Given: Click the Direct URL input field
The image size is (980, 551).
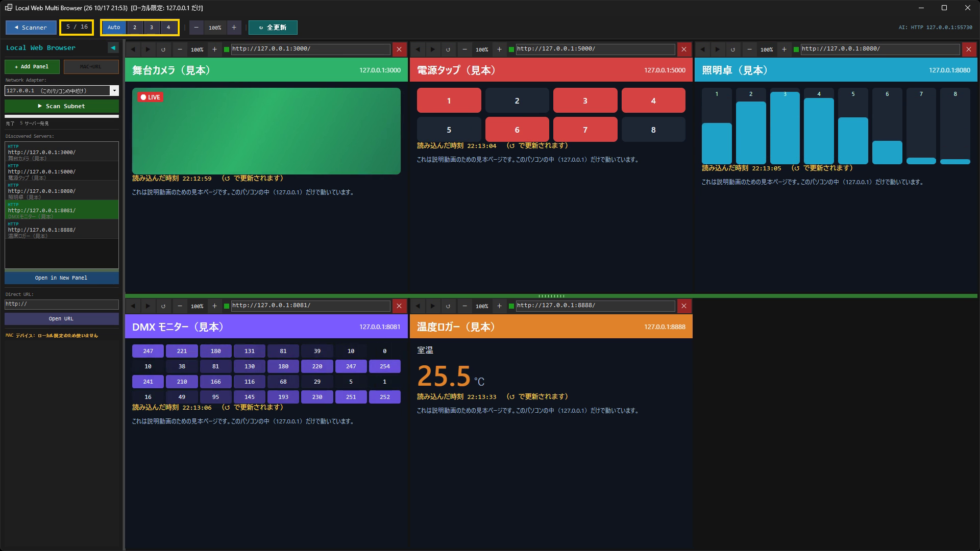Looking at the screenshot, I should pyautogui.click(x=62, y=304).
